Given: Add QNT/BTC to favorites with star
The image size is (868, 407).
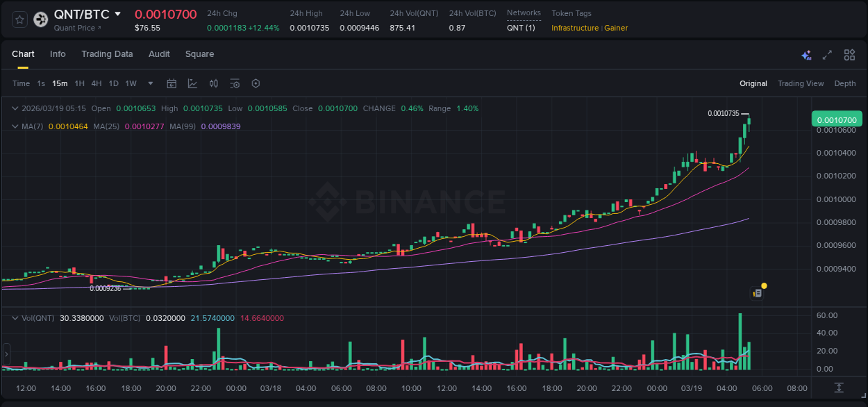Looking at the screenshot, I should (x=19, y=19).
